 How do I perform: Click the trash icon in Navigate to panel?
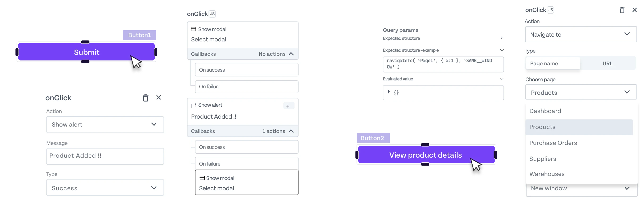[622, 10]
